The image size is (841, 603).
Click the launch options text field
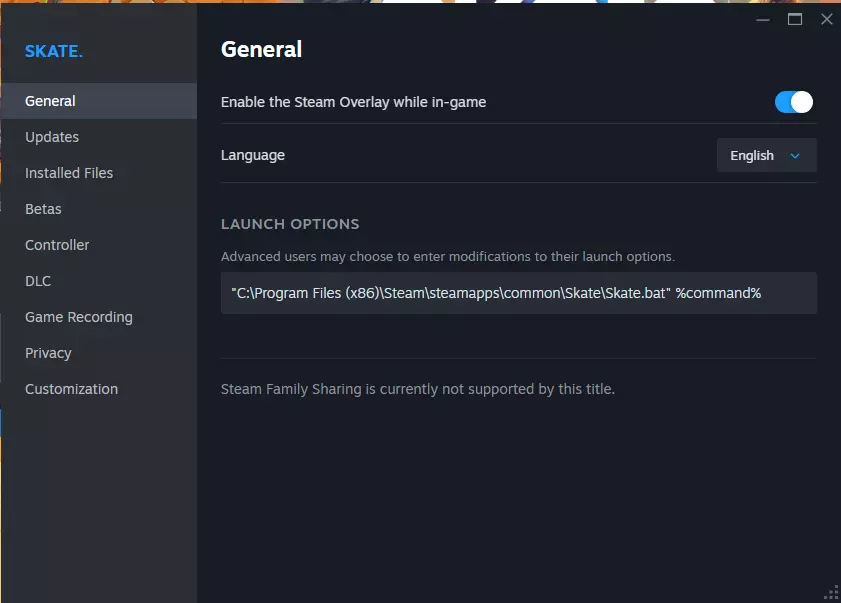518,293
